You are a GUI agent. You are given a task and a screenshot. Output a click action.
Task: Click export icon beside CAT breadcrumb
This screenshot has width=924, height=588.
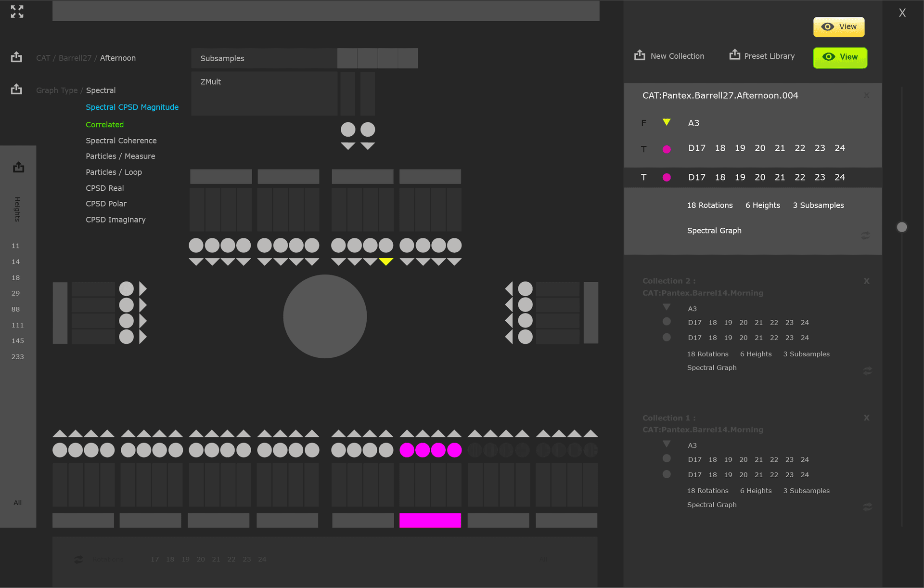(x=16, y=57)
